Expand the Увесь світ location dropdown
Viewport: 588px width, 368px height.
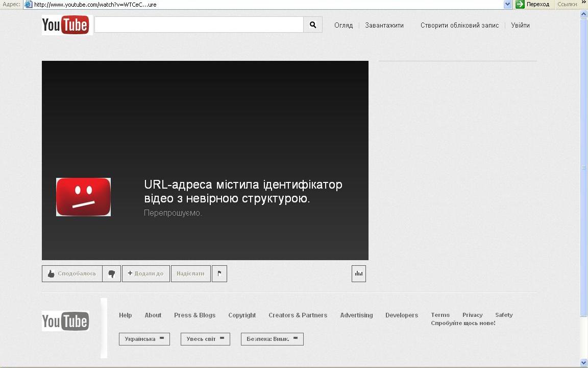[x=205, y=339]
